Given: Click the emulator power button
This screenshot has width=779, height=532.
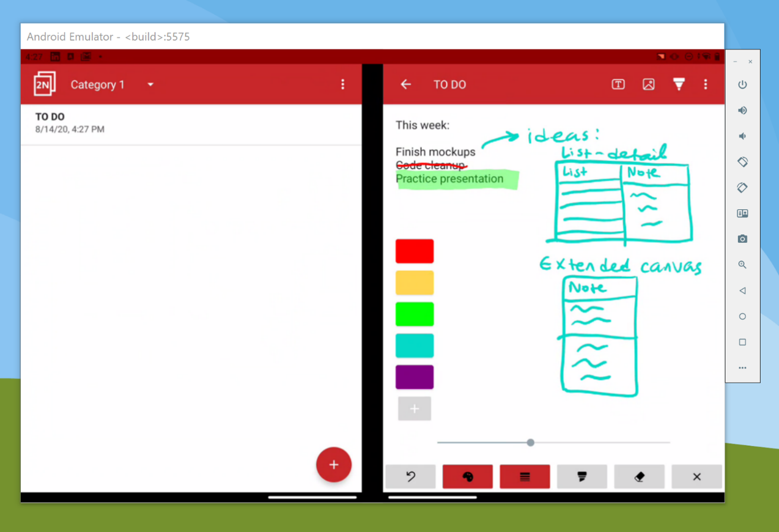Looking at the screenshot, I should (742, 85).
